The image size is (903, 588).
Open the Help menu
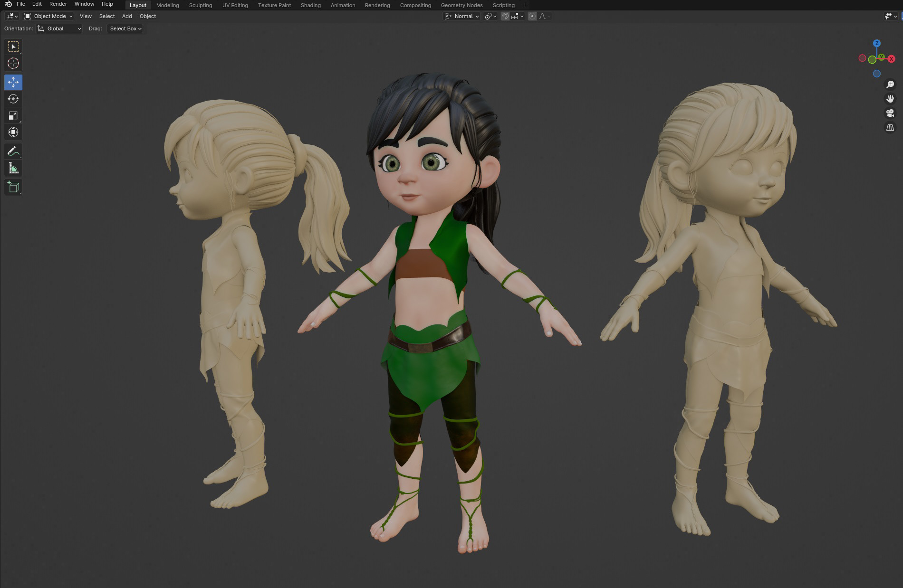pos(107,4)
